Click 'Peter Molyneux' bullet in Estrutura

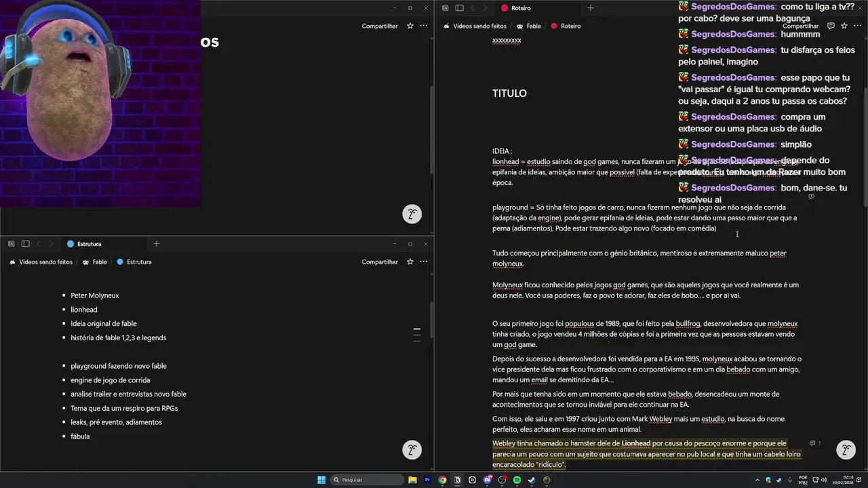click(94, 296)
